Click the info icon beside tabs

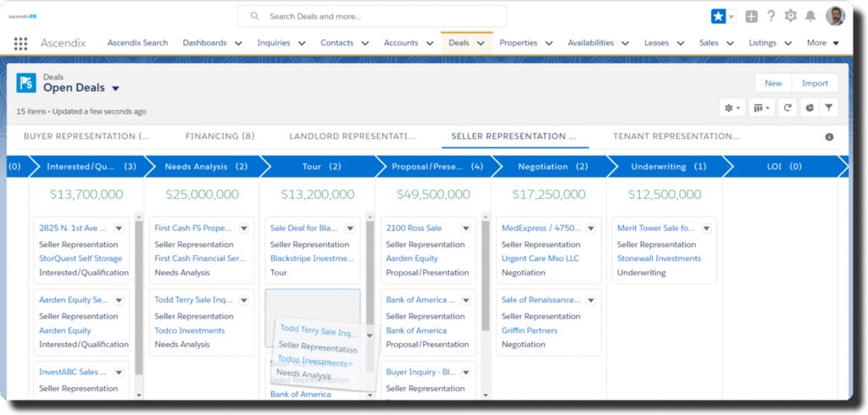coord(829,136)
